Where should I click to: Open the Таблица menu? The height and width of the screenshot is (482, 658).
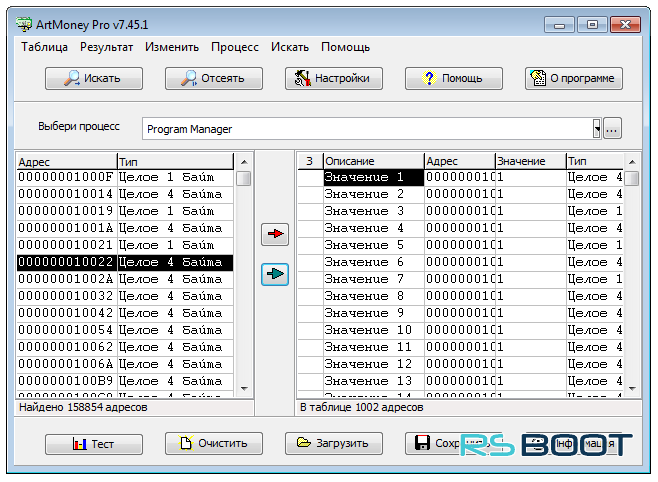pyautogui.click(x=44, y=47)
